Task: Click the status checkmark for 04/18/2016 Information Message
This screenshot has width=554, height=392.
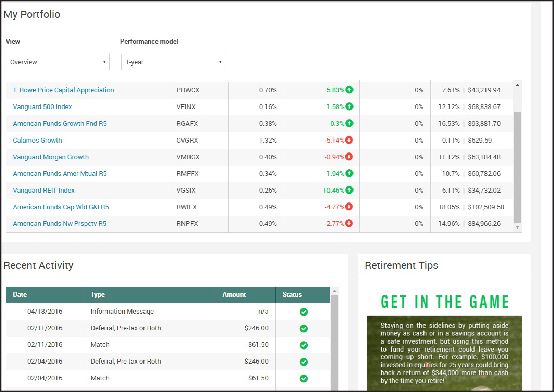Action: 304,312
